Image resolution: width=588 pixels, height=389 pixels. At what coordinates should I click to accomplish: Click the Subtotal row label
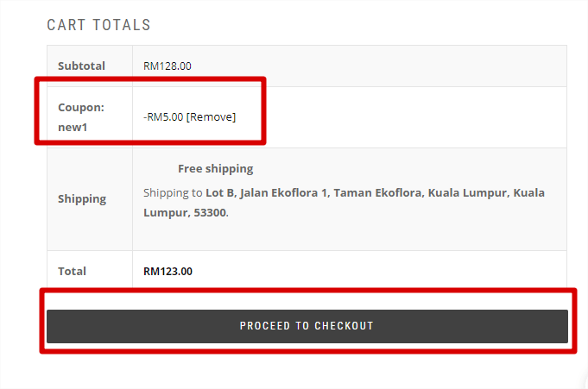81,66
